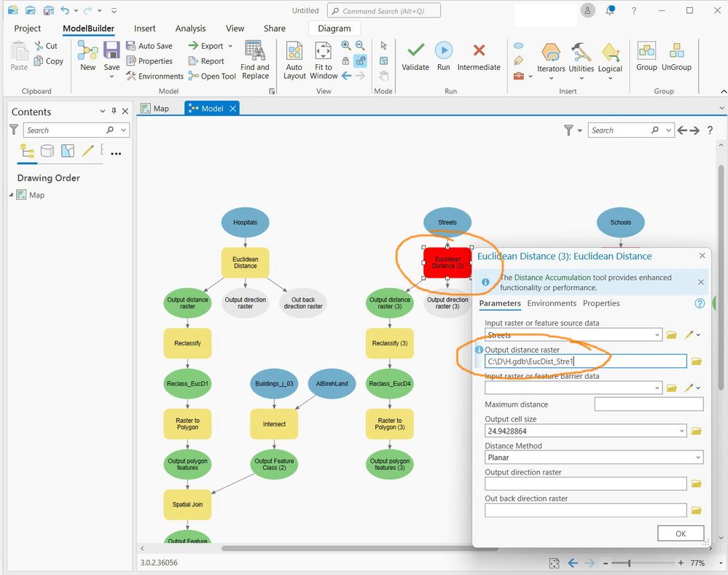Browse for Output distance raster folder

click(x=696, y=361)
